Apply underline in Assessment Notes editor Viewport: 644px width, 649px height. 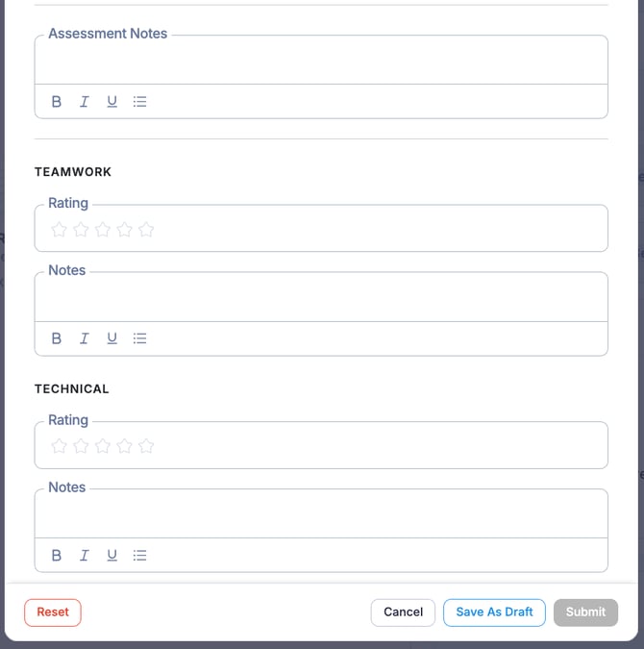pyautogui.click(x=112, y=101)
